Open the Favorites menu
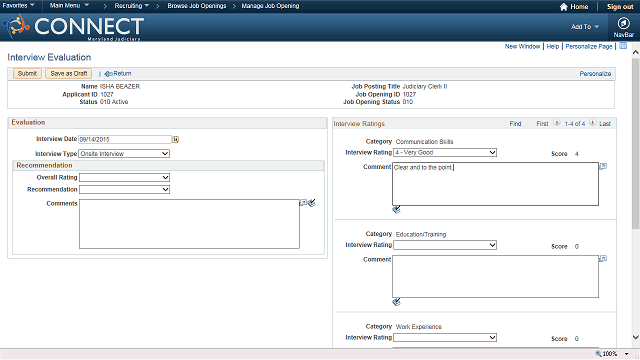 [18, 6]
